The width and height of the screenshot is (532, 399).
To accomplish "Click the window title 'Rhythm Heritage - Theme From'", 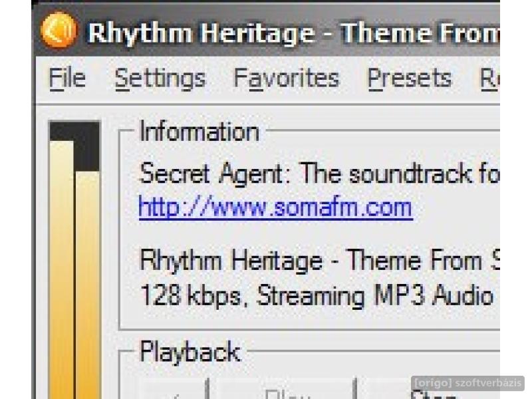I will (294, 33).
